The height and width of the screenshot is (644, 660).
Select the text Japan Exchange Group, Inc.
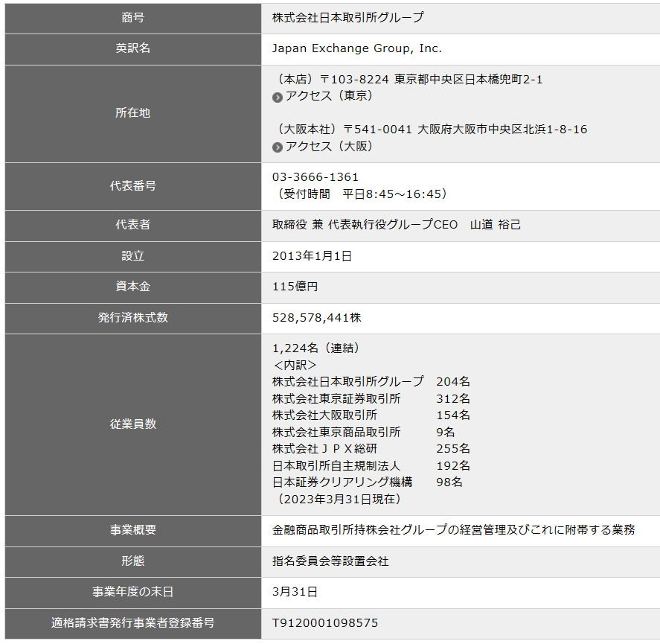click(x=357, y=49)
